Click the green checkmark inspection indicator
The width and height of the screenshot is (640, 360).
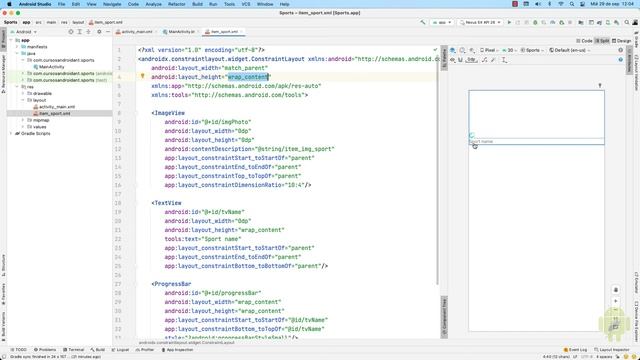pyautogui.click(x=435, y=50)
